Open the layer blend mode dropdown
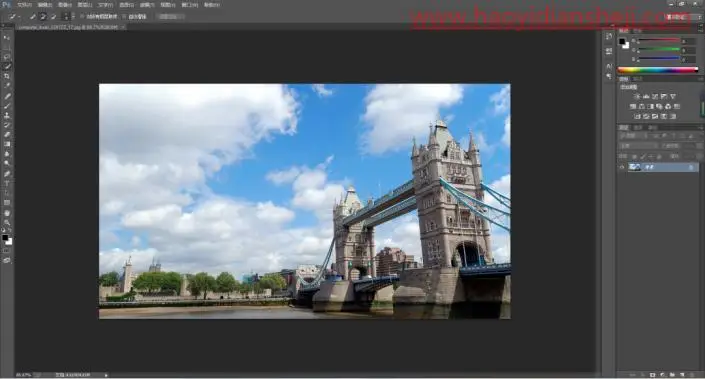705x379 pixels. point(638,146)
